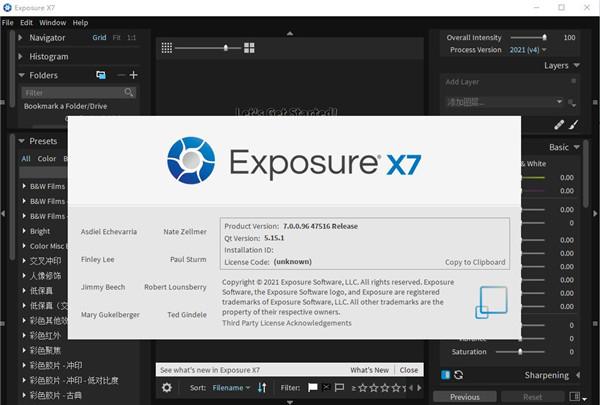Image resolution: width=600 pixels, height=405 pixels.
Task: Collapse the Folders panel
Action: [21, 75]
